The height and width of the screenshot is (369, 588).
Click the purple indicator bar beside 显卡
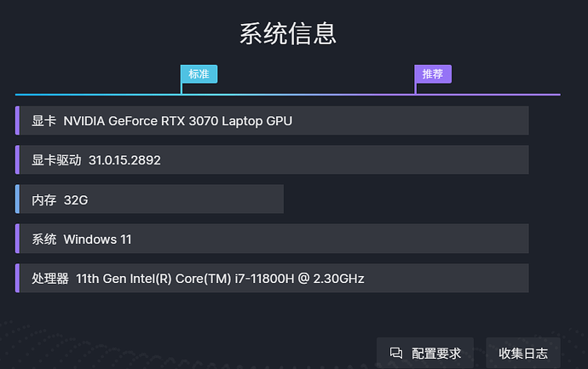coord(17,120)
